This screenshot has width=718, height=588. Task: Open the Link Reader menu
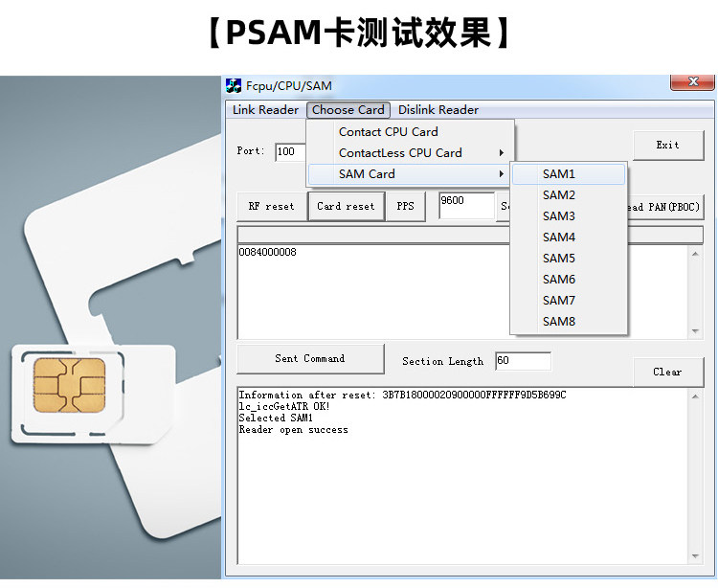coord(265,110)
